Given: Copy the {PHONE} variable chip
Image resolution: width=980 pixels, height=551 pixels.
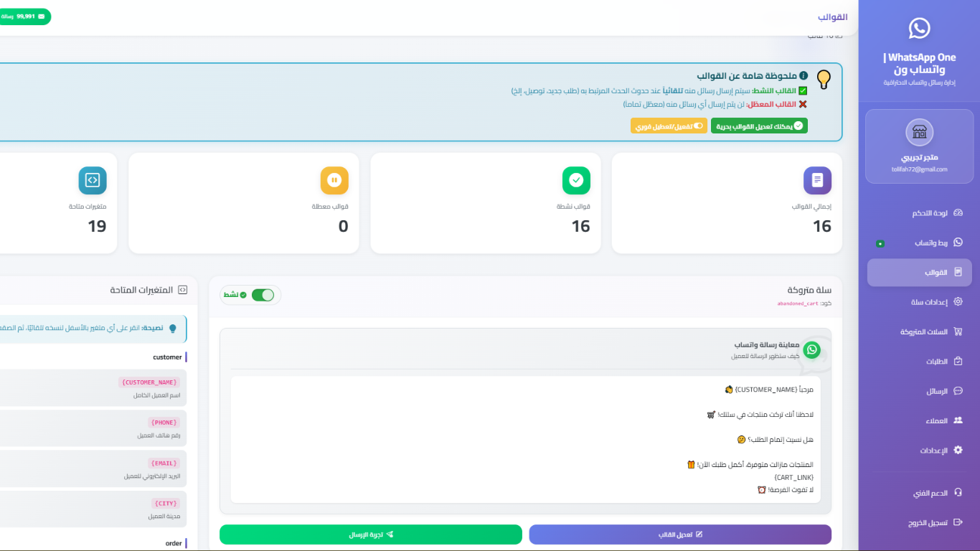Looking at the screenshot, I should click(x=164, y=423).
